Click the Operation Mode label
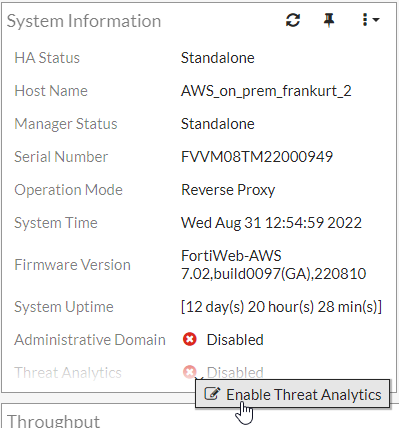399x428 pixels. tap(68, 190)
